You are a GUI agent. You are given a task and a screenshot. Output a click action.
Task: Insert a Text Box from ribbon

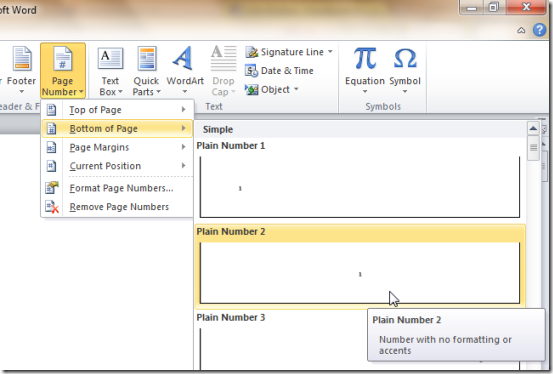[x=110, y=71]
